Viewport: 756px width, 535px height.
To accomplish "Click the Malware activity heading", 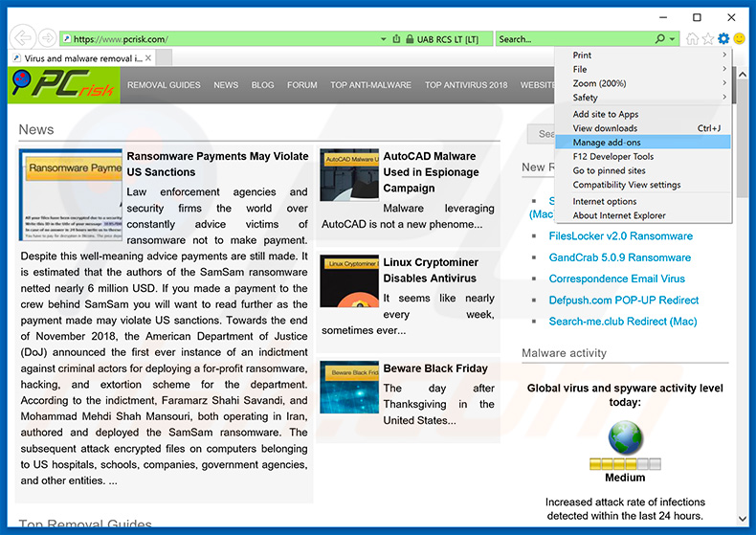I will click(x=564, y=353).
